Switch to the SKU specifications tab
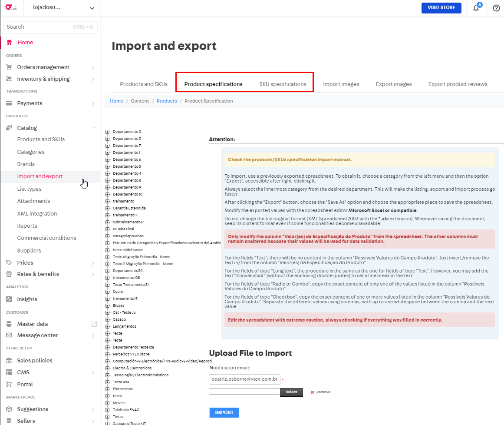 [x=283, y=84]
